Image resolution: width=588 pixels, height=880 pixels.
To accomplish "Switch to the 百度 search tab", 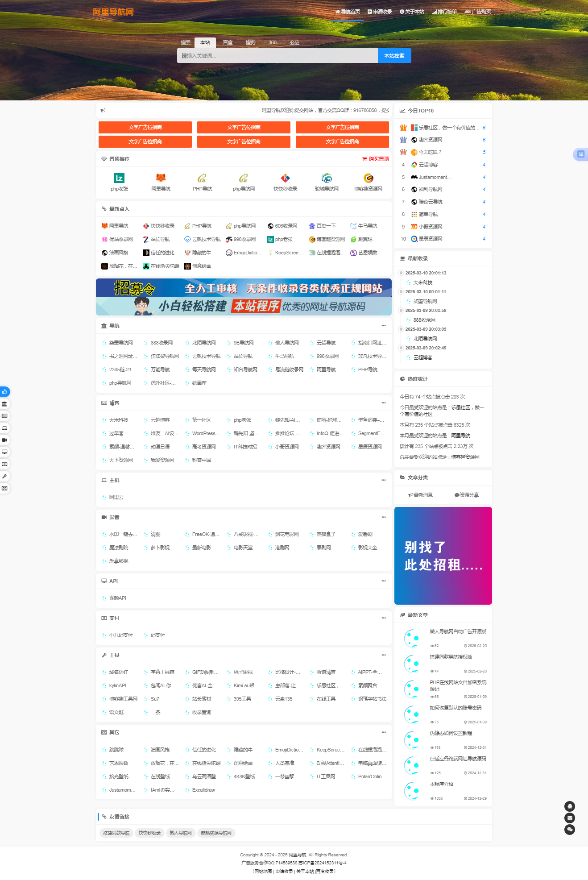I will click(x=228, y=43).
